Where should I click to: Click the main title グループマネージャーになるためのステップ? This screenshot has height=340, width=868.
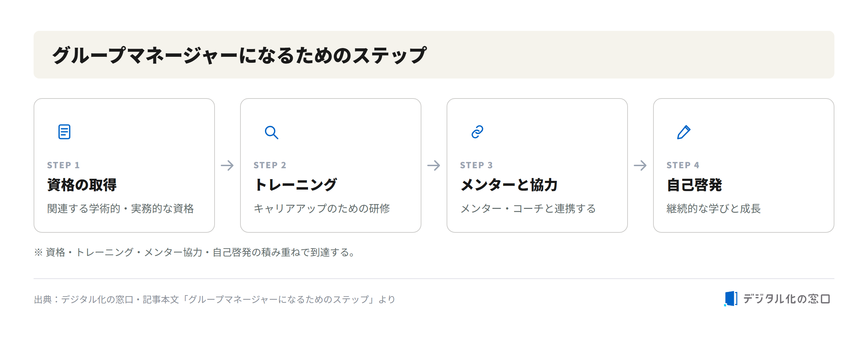pos(239,55)
